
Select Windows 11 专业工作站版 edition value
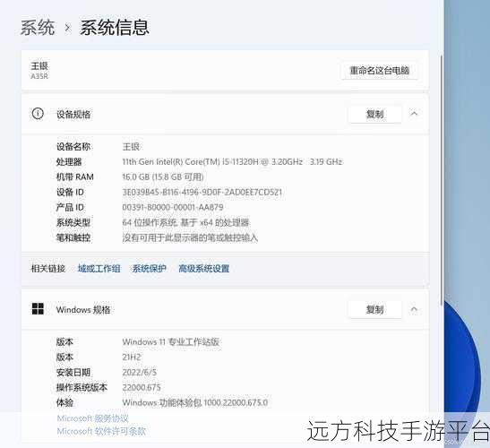170,342
